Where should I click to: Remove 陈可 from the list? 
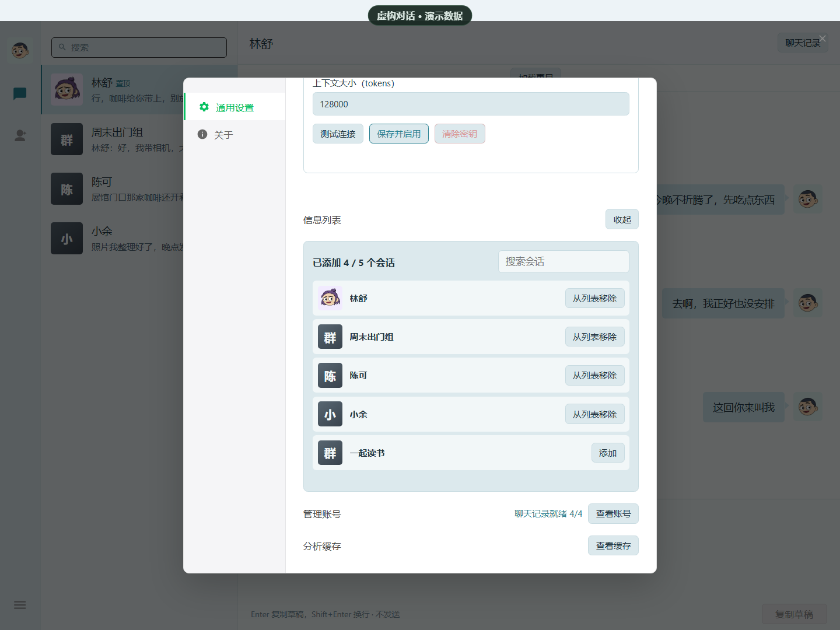(x=594, y=375)
